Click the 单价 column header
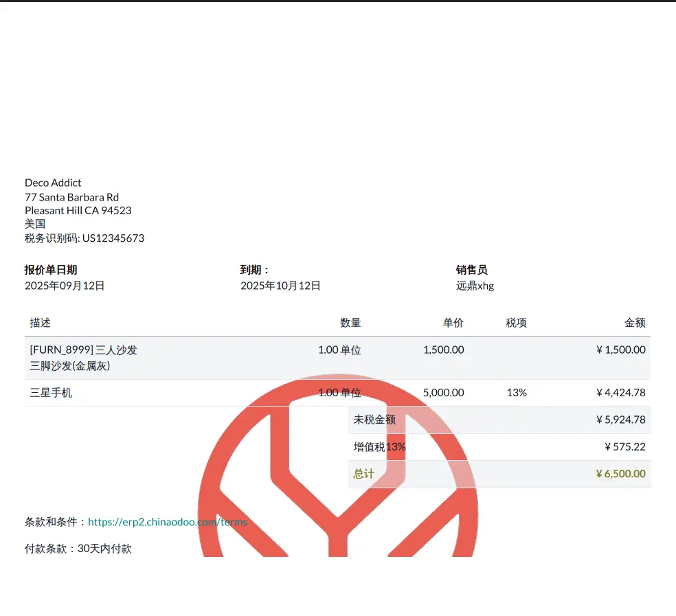676x616 pixels. (453, 323)
